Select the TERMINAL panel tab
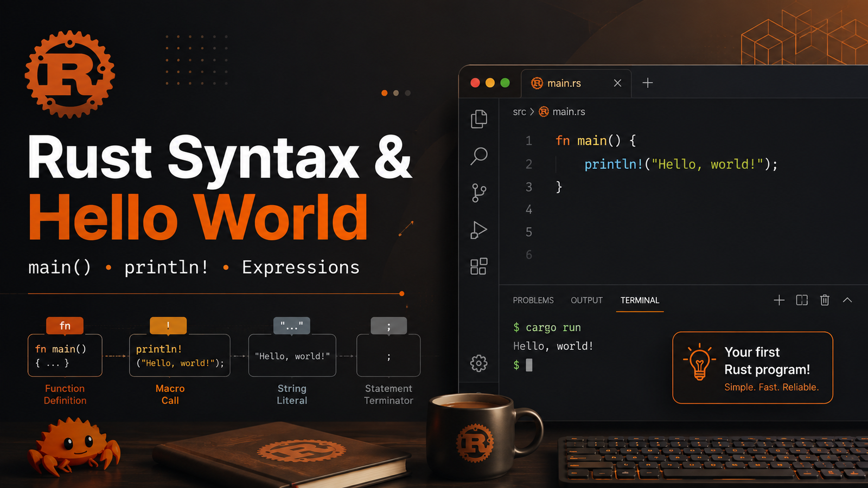This screenshot has width=868, height=488. click(x=640, y=300)
